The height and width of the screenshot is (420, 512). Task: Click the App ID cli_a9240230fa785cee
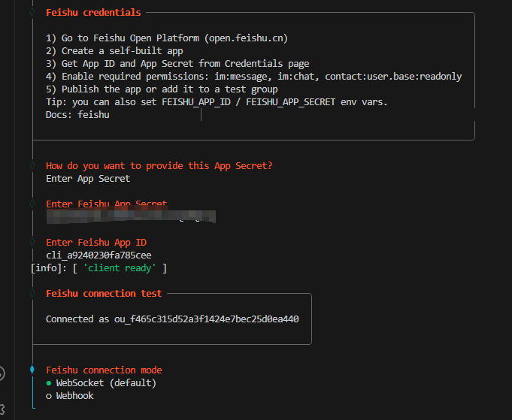pyautogui.click(x=98, y=255)
